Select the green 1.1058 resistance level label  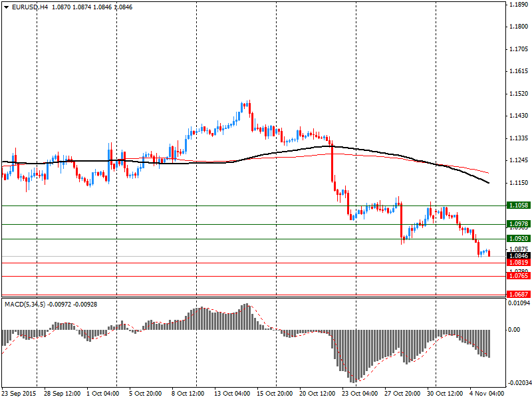519,205
